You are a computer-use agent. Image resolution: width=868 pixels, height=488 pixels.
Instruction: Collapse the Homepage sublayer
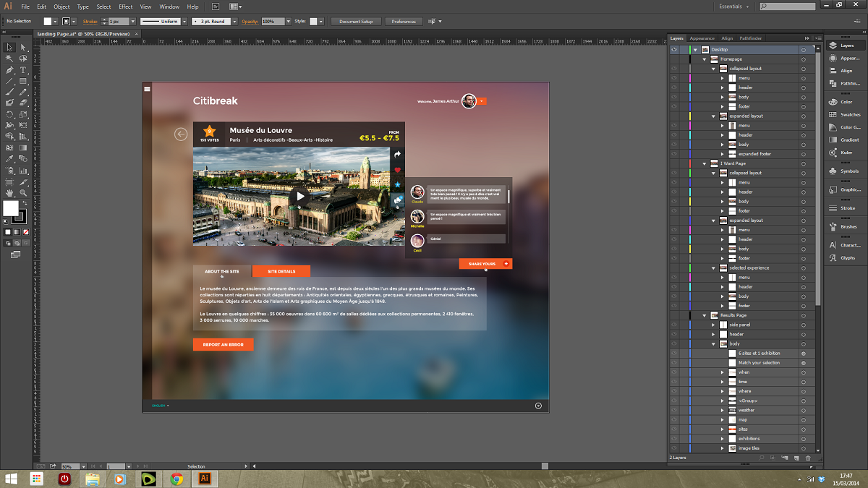click(x=705, y=59)
